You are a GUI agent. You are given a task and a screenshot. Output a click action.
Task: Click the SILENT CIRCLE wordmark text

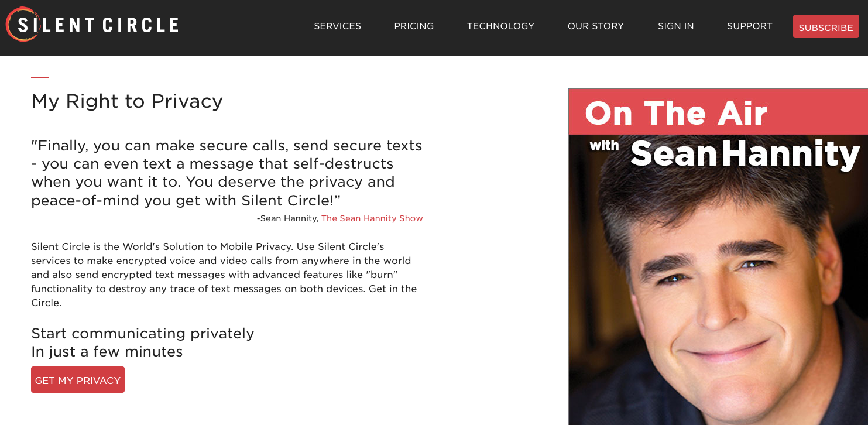click(x=98, y=25)
